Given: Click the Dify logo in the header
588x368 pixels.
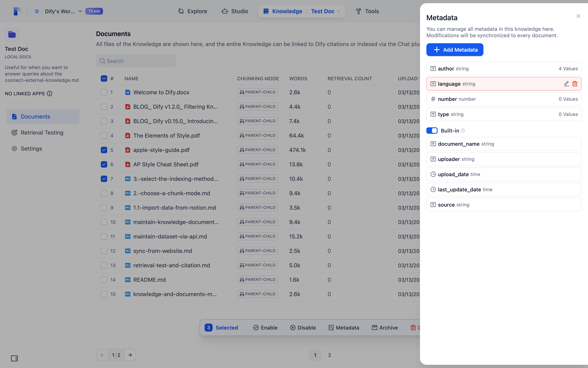Looking at the screenshot, I should tap(17, 11).
